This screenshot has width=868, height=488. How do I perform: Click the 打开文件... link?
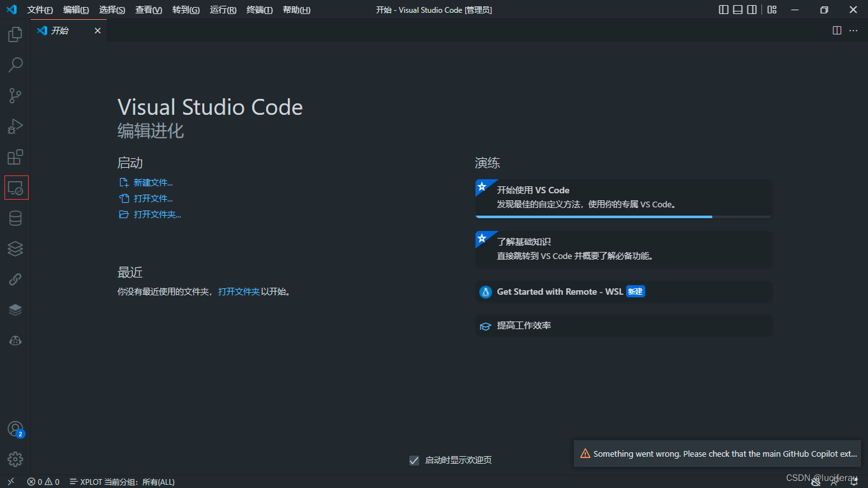click(153, 198)
